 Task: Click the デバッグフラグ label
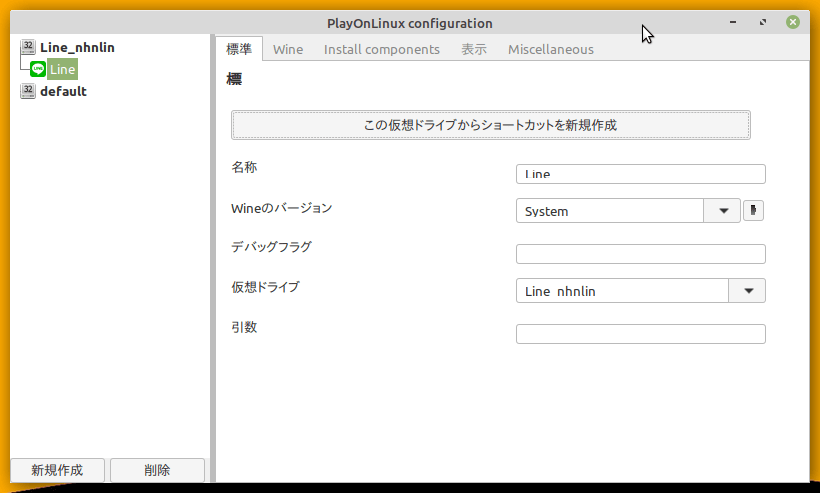coord(271,247)
